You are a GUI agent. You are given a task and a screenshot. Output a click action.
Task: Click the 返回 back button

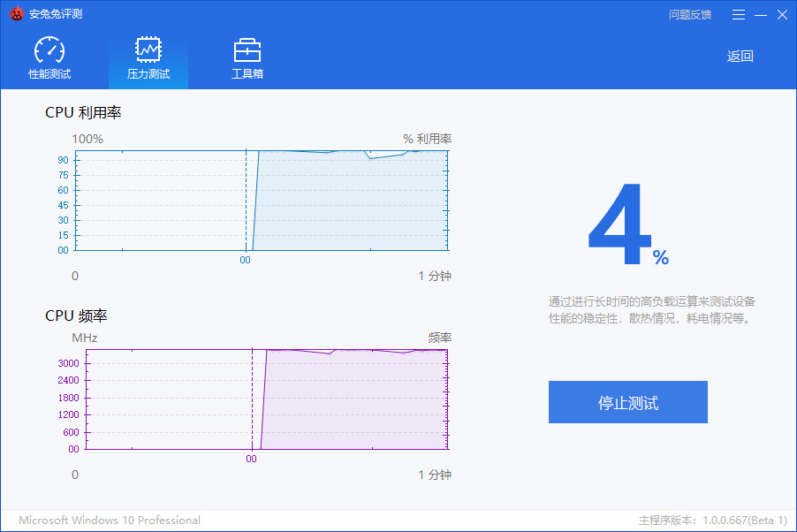(740, 56)
